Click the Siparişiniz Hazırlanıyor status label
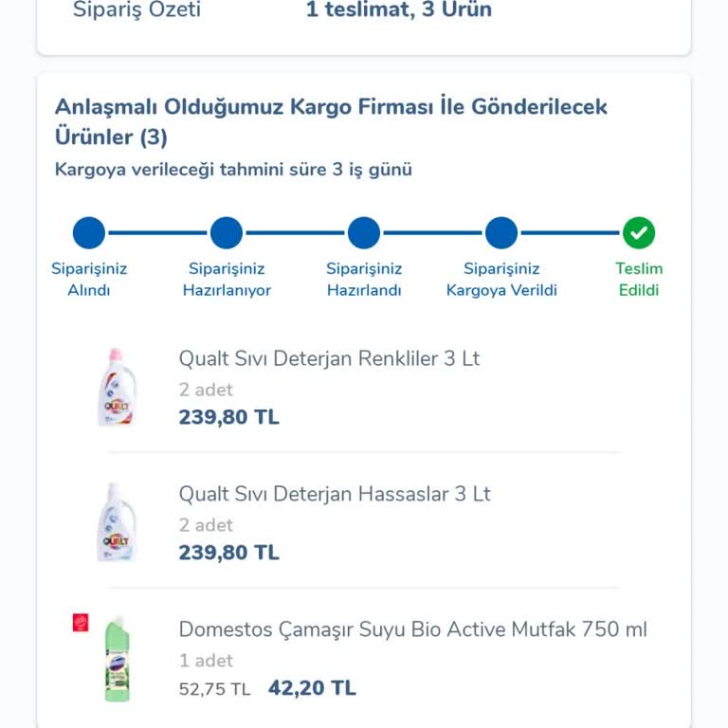 click(x=227, y=280)
